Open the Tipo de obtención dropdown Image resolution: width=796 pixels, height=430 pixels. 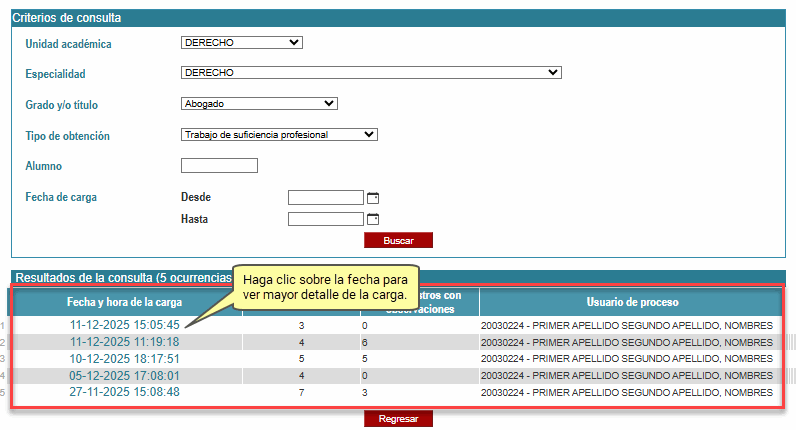279,134
